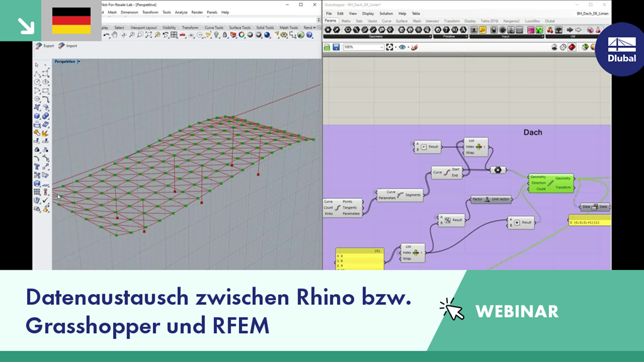
Task: Click the gear Options icon in Rhino
Action: (284, 35)
